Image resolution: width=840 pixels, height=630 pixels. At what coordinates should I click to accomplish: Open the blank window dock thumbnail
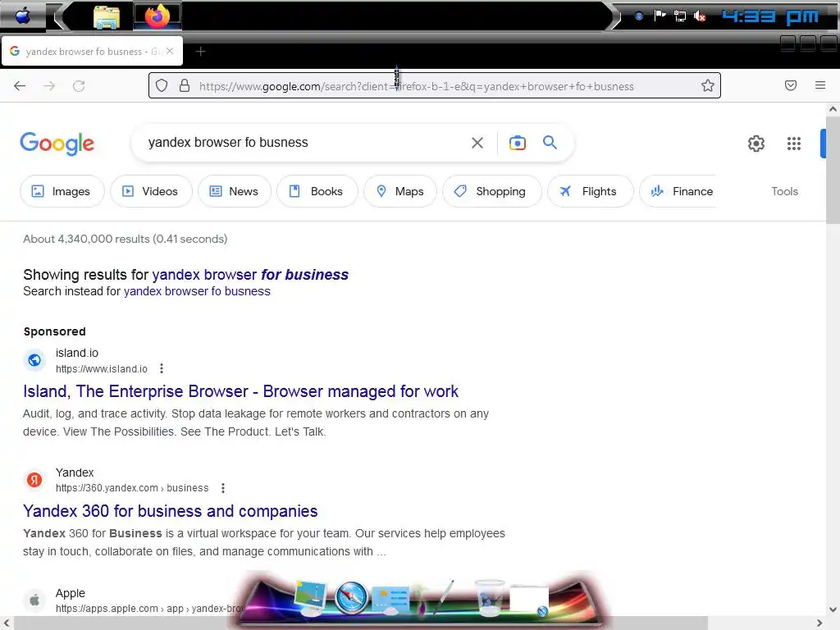coord(529,600)
